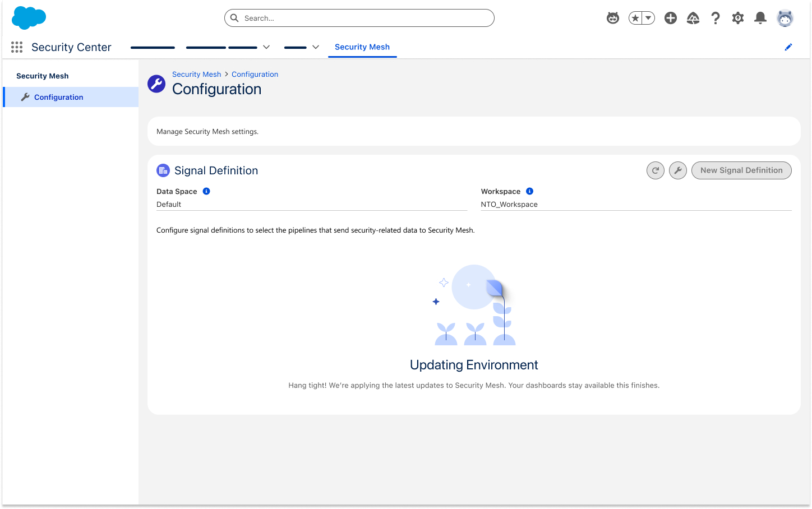Show the Notifications bell

(760, 18)
